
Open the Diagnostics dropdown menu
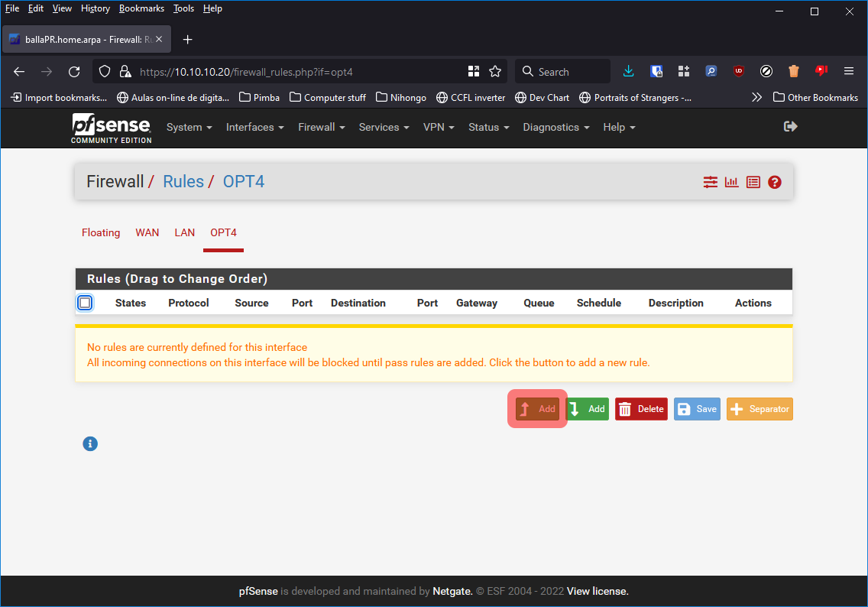pos(555,127)
